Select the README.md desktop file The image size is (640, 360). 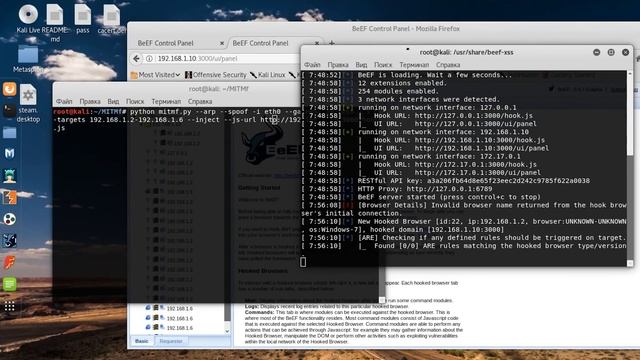(x=55, y=22)
